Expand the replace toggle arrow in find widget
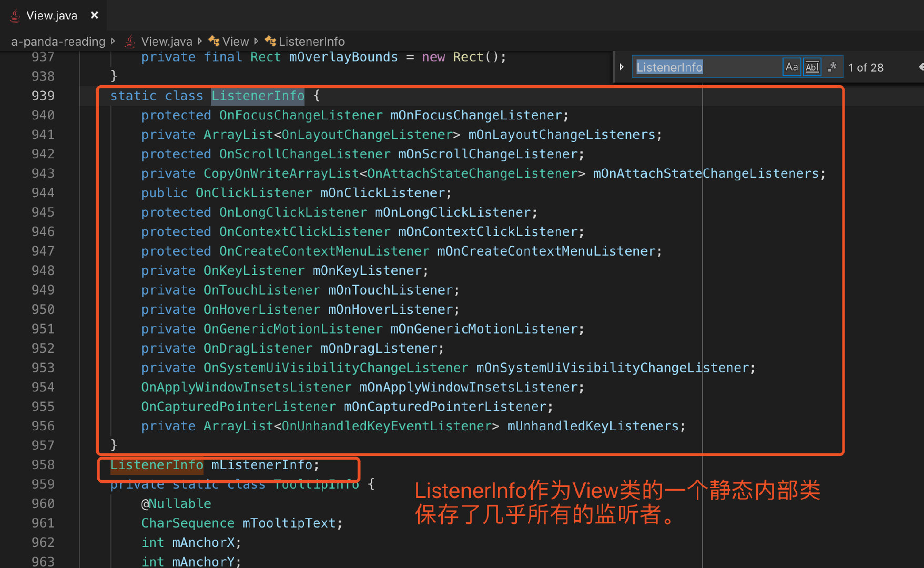This screenshot has height=568, width=924. tap(622, 67)
